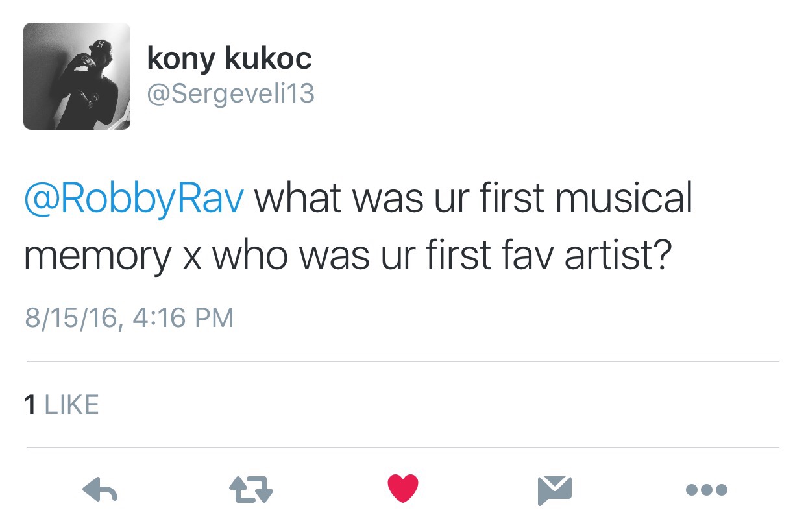Select the phrase "what was ur first musical"
The width and height of the screenshot is (806, 532).
474,199
